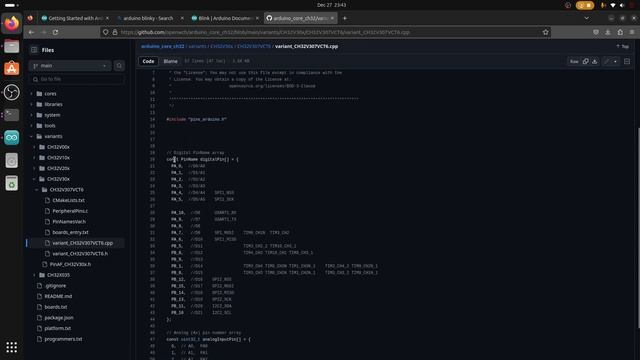Open CH32V30x folder in tree
This screenshot has height=360, width=640.
pyautogui.click(x=58, y=179)
